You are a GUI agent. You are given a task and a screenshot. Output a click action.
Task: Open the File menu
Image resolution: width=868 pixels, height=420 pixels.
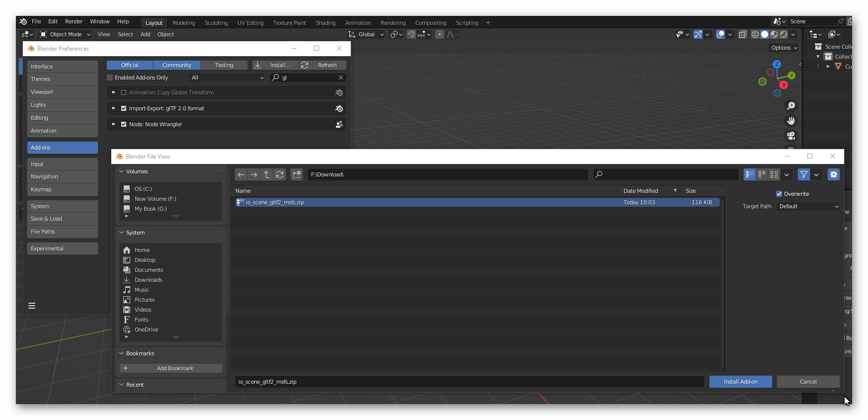coord(36,21)
